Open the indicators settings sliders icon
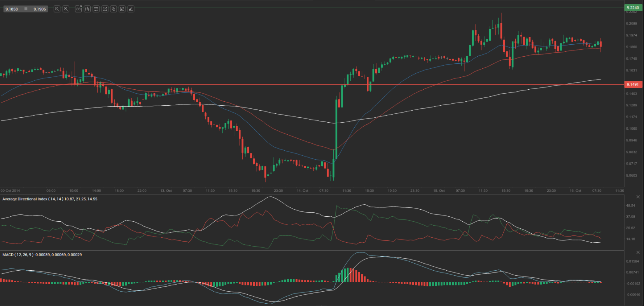This screenshot has height=306, width=644. (x=96, y=9)
